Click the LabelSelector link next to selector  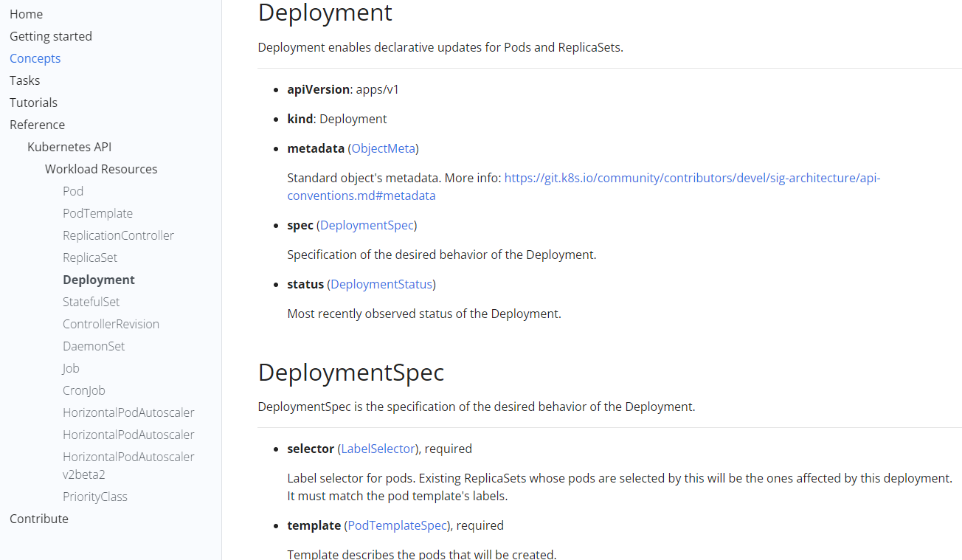(x=378, y=449)
